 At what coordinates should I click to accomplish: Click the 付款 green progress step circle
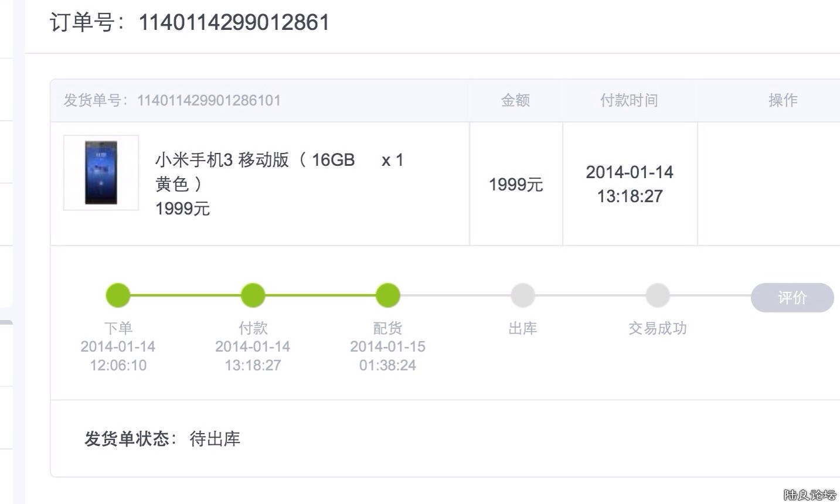tap(253, 295)
